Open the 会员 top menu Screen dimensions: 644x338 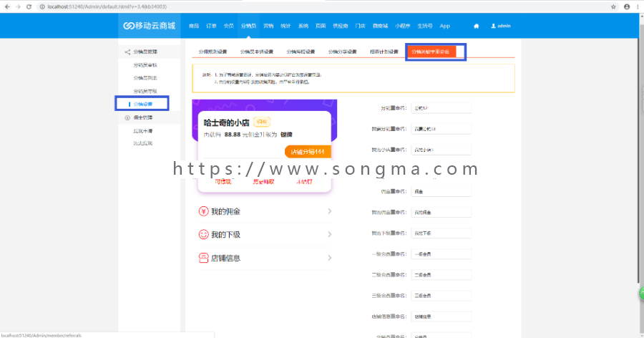tap(228, 26)
